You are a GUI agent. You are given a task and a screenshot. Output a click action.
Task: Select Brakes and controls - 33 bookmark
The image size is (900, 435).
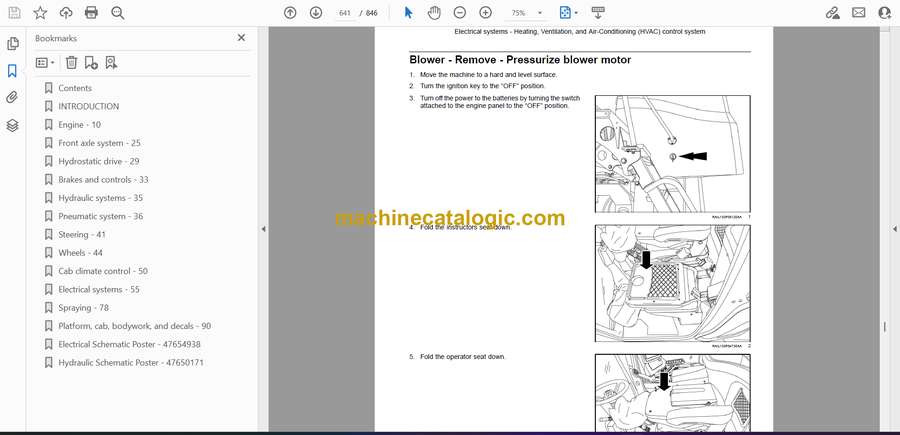[x=103, y=180]
